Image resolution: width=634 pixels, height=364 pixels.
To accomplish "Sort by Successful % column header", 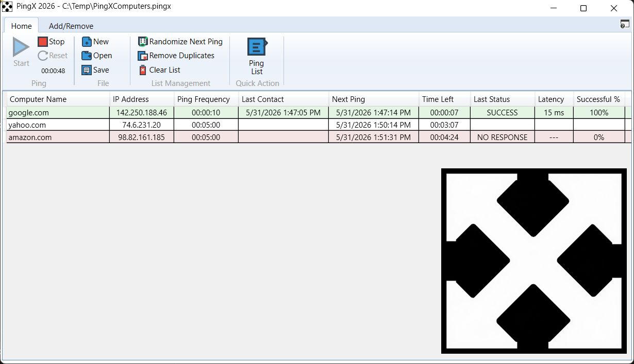I will tap(599, 99).
